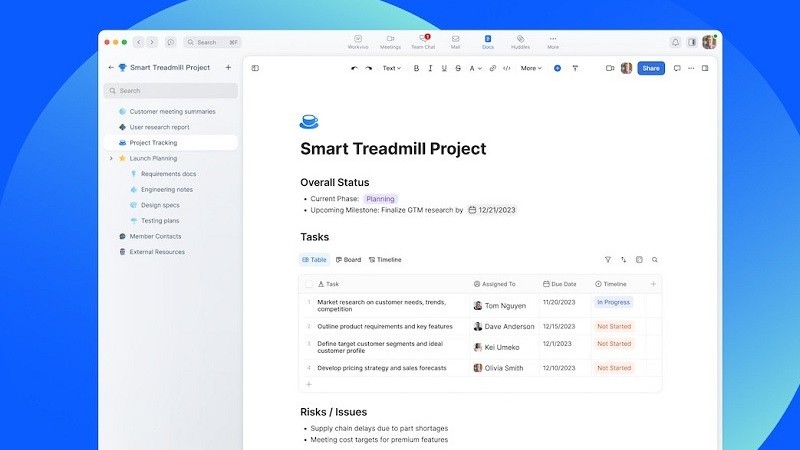The image size is (800, 450).
Task: Toggle underline formatting
Action: click(x=444, y=68)
